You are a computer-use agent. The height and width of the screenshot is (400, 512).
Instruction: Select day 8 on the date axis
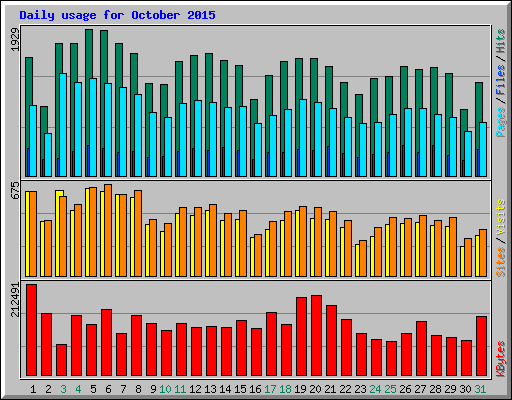[138, 389]
